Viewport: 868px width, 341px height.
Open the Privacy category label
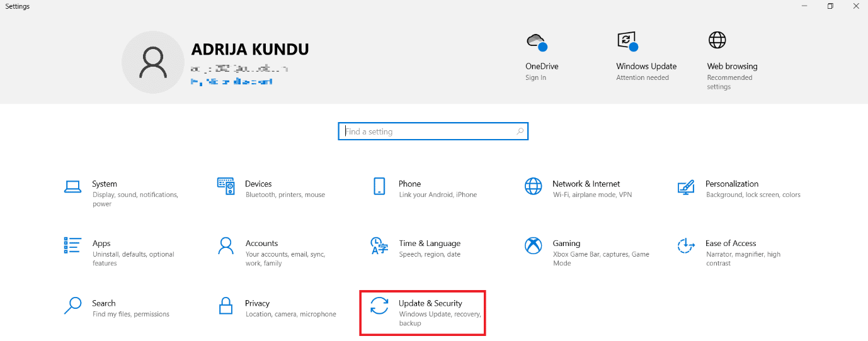[258, 304]
